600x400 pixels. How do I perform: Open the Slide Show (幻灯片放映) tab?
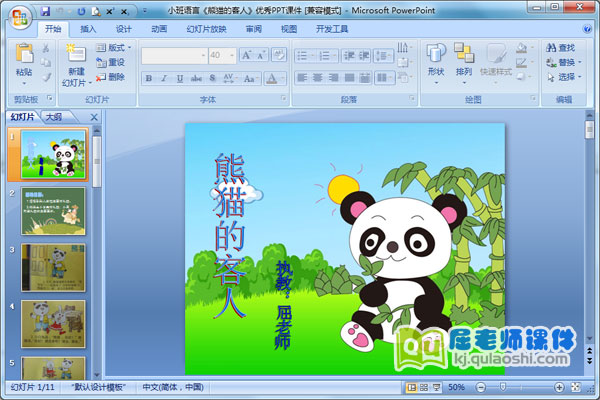(x=206, y=29)
